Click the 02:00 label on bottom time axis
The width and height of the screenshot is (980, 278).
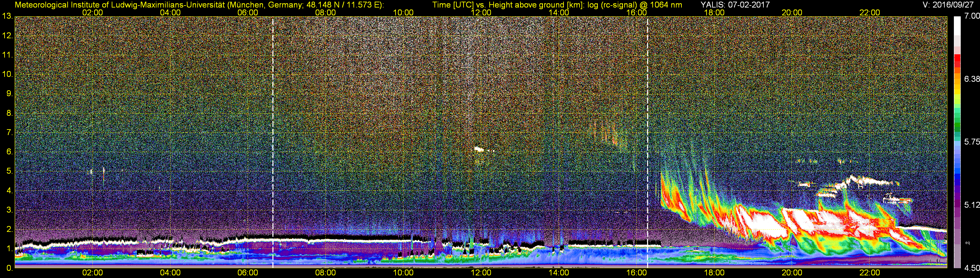pyautogui.click(x=92, y=273)
